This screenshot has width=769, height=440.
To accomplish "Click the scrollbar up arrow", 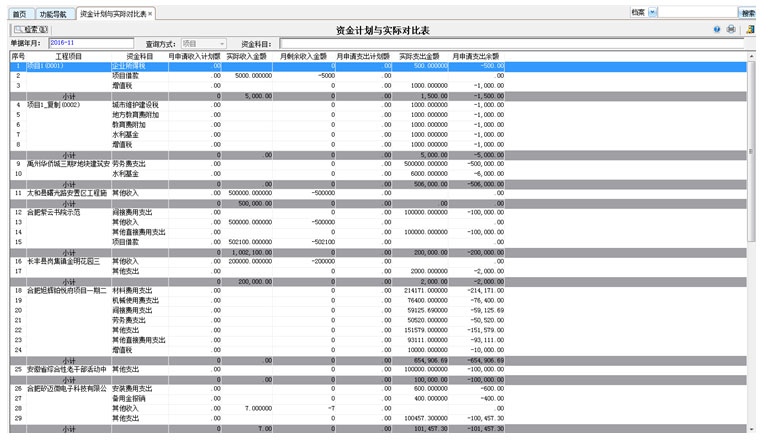I will pos(752,57).
